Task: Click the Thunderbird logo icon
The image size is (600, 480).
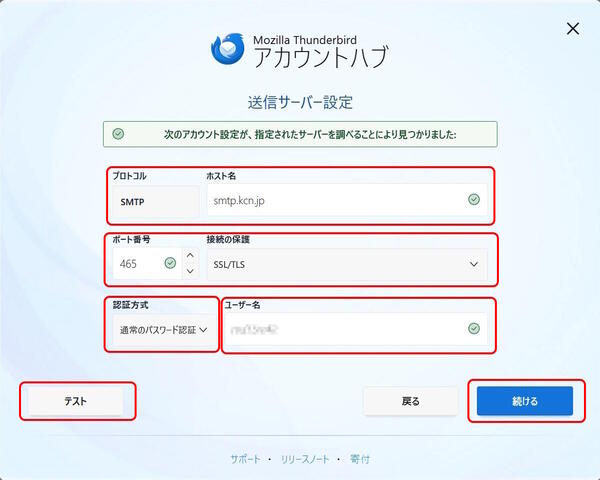Action: tap(228, 49)
